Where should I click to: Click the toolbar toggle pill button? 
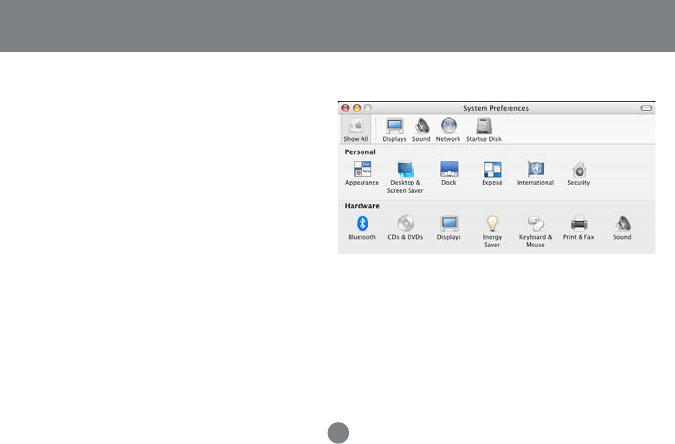(x=646, y=108)
